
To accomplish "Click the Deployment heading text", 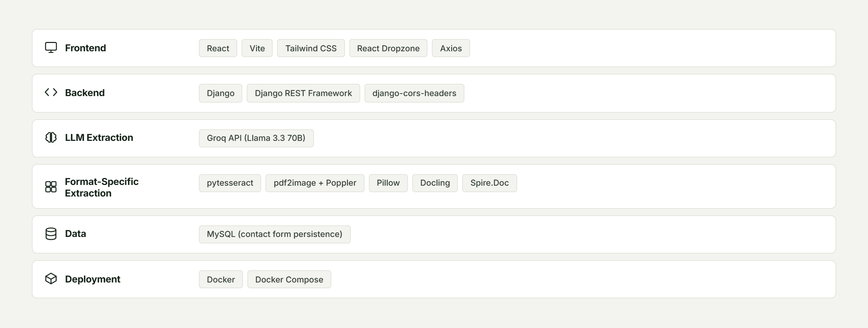I will pos(93,279).
